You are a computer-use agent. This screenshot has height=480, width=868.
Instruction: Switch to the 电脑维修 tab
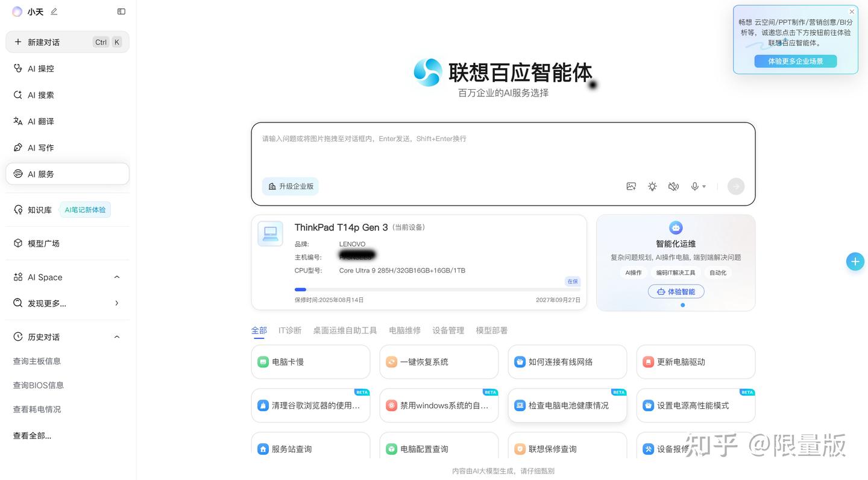404,330
